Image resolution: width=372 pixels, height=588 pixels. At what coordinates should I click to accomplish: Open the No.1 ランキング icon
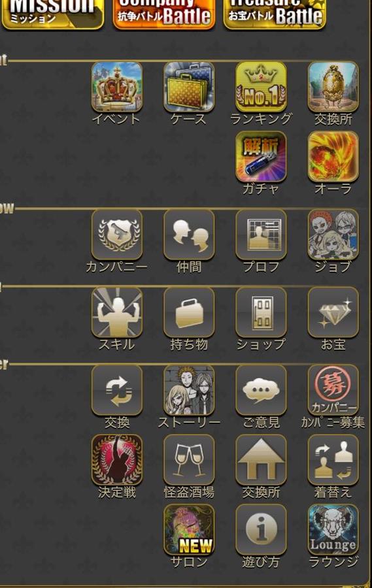261,87
